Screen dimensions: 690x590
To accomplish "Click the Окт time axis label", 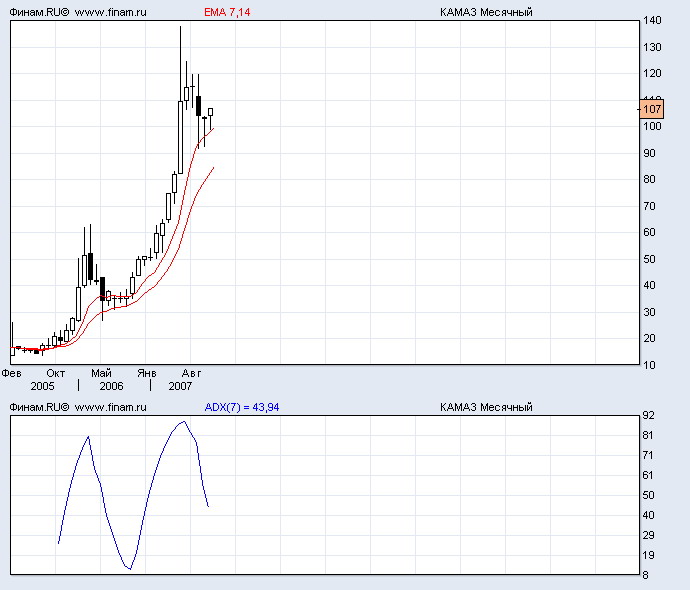I will pos(56,374).
